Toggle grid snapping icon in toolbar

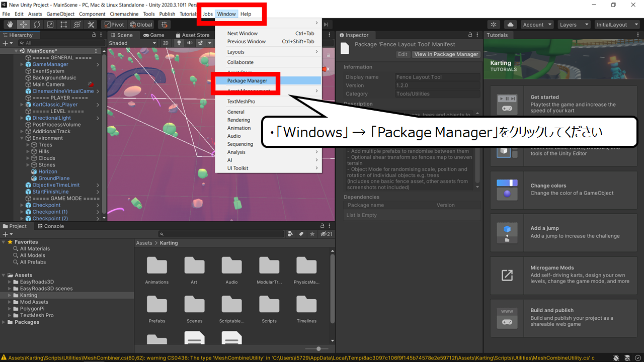[x=164, y=24]
